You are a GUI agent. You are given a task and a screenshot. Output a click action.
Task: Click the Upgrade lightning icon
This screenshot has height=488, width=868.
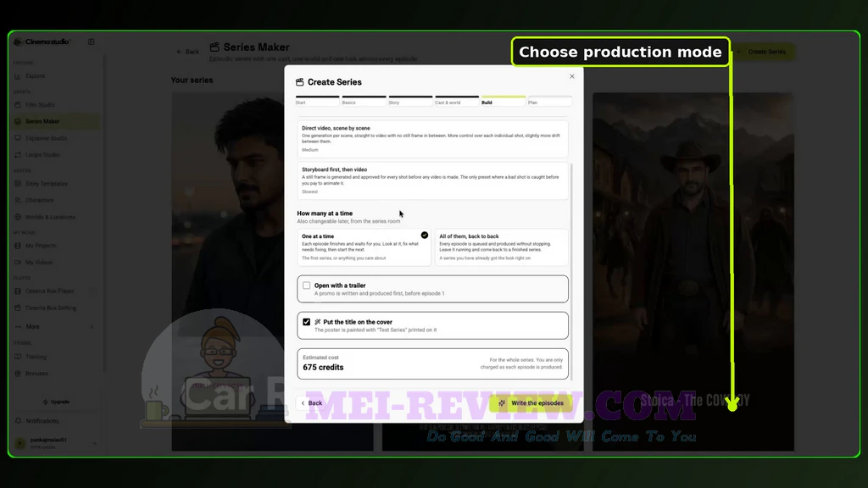click(45, 402)
